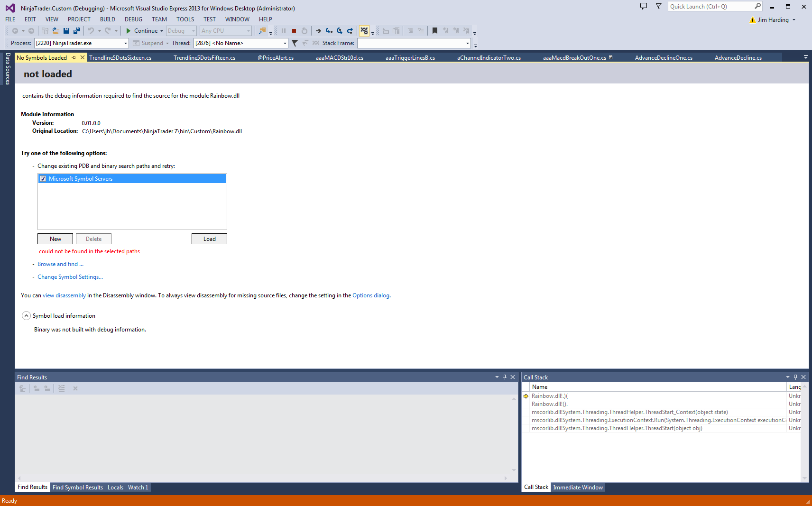Switch to the Watch 1 tab
The image size is (812, 506).
pos(138,488)
